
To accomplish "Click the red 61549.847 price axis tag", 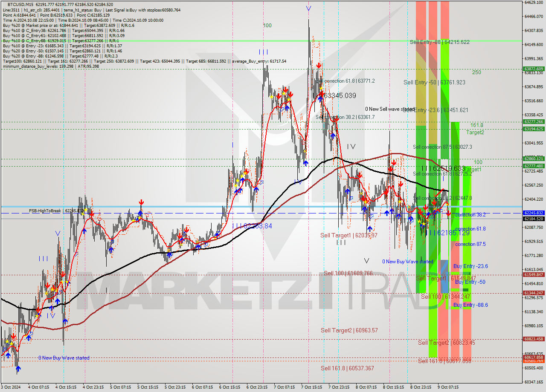I will 534,274.
